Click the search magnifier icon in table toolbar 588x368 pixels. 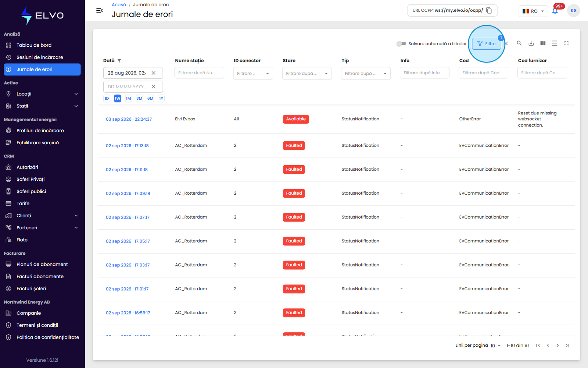[519, 43]
